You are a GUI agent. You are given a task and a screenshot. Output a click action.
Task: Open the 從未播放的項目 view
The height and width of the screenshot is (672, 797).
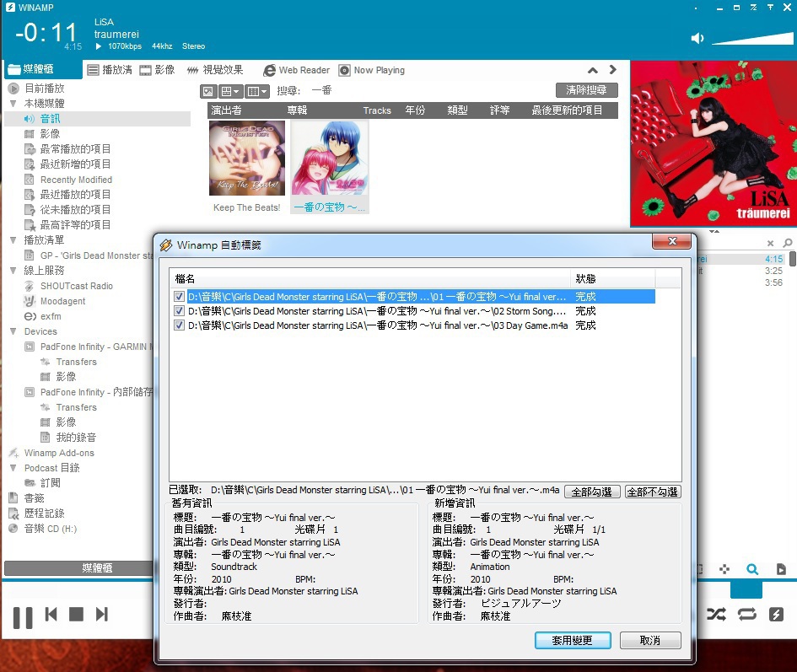[x=75, y=210]
